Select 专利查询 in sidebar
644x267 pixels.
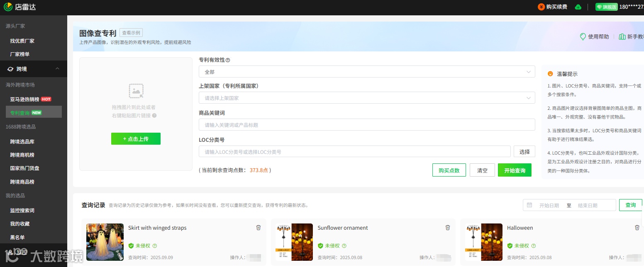click(34, 112)
